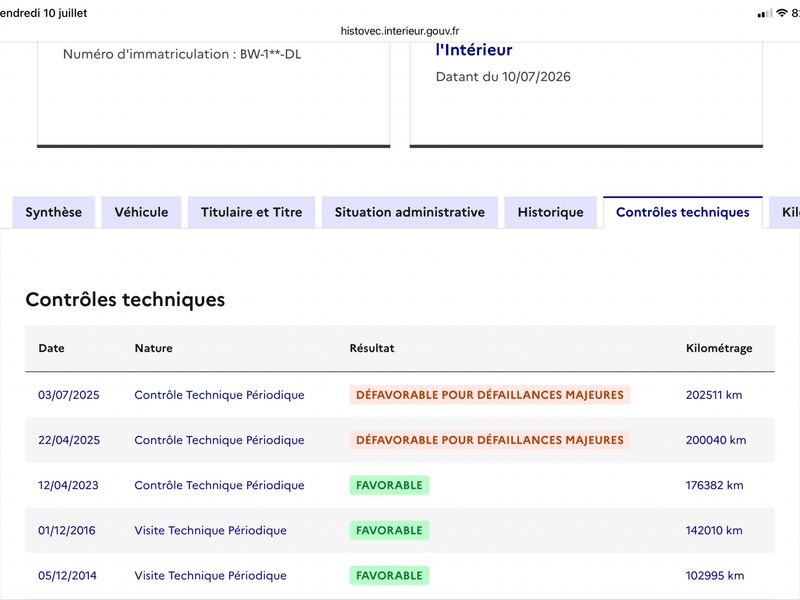The width and height of the screenshot is (800, 600).
Task: Click the l'Intérieur heading
Action: pyautogui.click(x=474, y=50)
